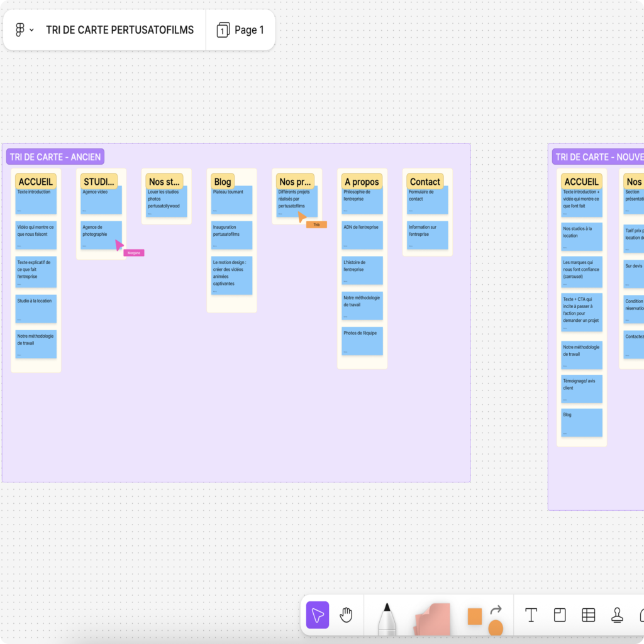
Task: Click the yellow 'Blog' column header
Action: [x=223, y=182]
